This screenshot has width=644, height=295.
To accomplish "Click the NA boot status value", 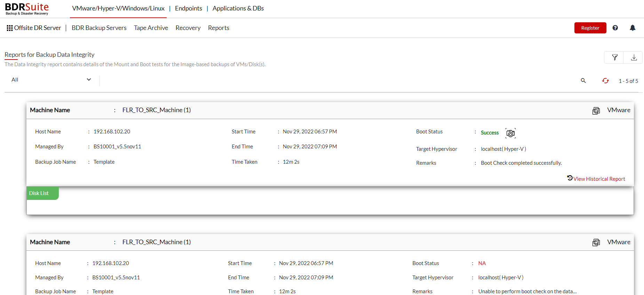I will (x=482, y=263).
